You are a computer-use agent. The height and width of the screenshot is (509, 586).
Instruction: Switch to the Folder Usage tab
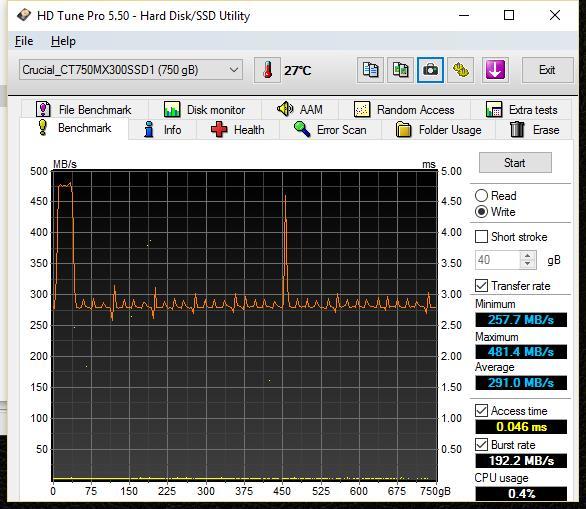[x=439, y=130]
